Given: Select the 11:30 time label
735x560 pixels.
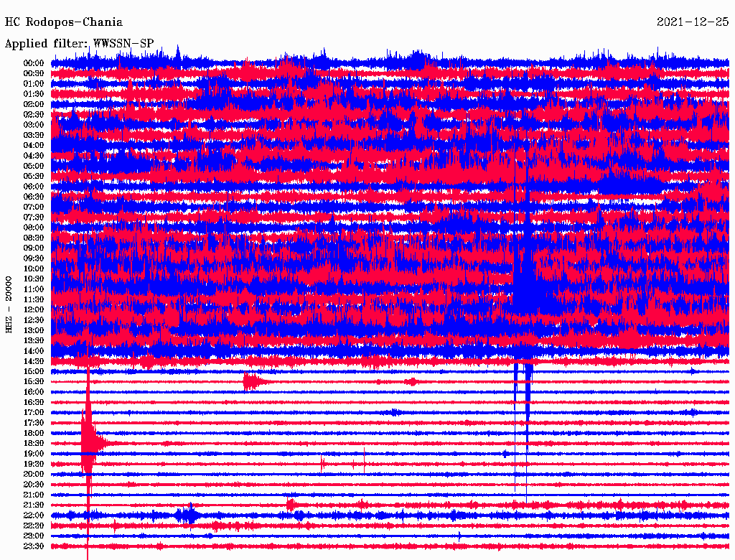Looking at the screenshot, I should pos(34,299).
